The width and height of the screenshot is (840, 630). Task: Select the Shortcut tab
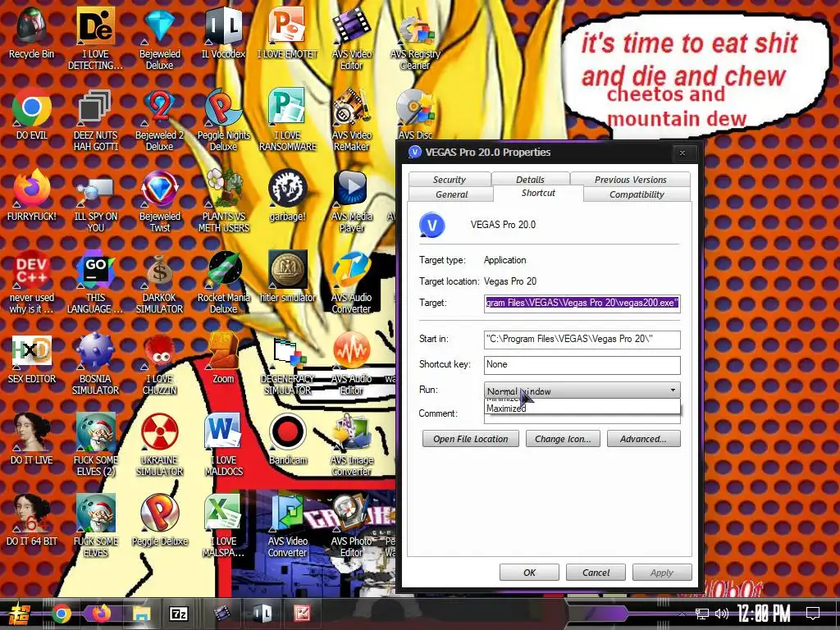[x=538, y=193]
